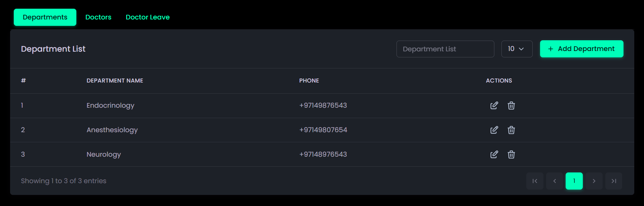Go to next page
Viewport: 644px width, 206px height.
point(594,181)
